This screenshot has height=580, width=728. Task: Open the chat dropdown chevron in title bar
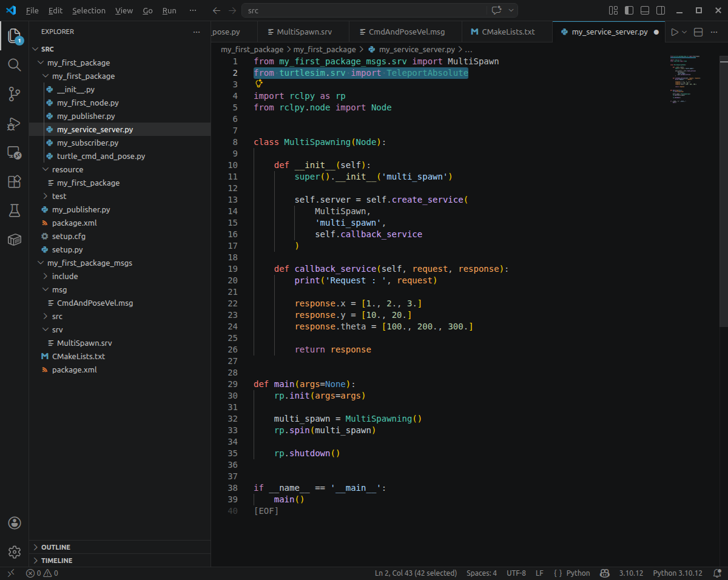pyautogui.click(x=511, y=10)
